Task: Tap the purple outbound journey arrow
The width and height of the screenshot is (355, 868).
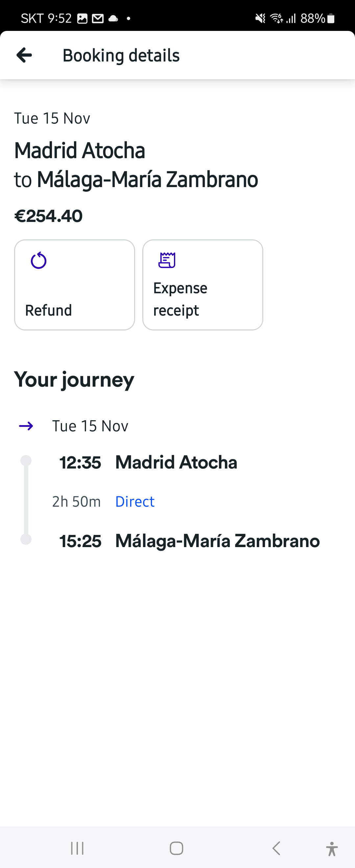Action: pos(26,426)
